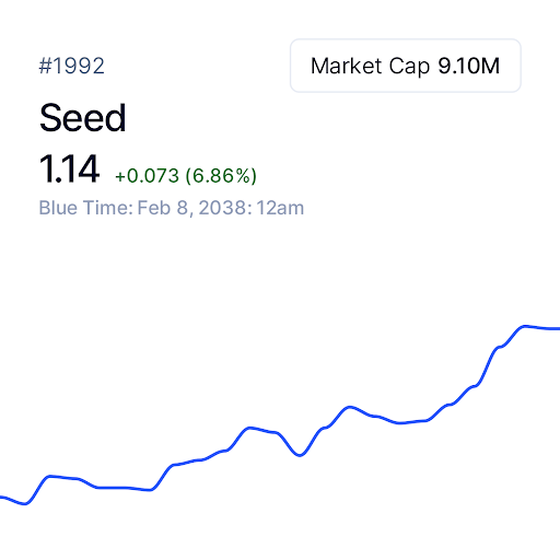560x560 pixels.
Task: Click the Seed asset title
Action: 82,118
